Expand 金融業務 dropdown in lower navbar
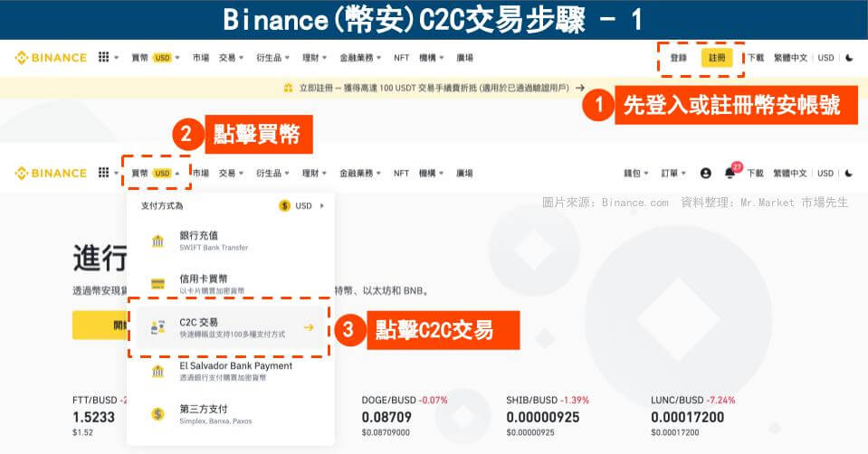 point(360,173)
